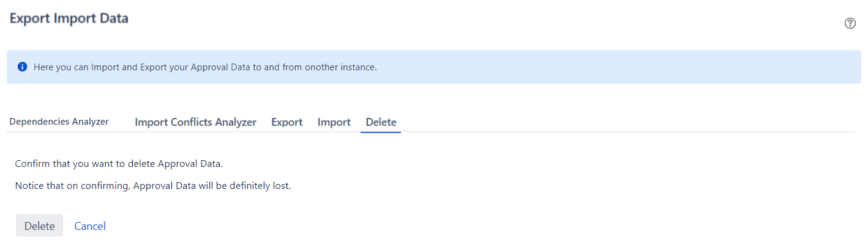Click the 'Confirm that you want to delete' sentence
This screenshot has width=868, height=247.
(x=119, y=164)
